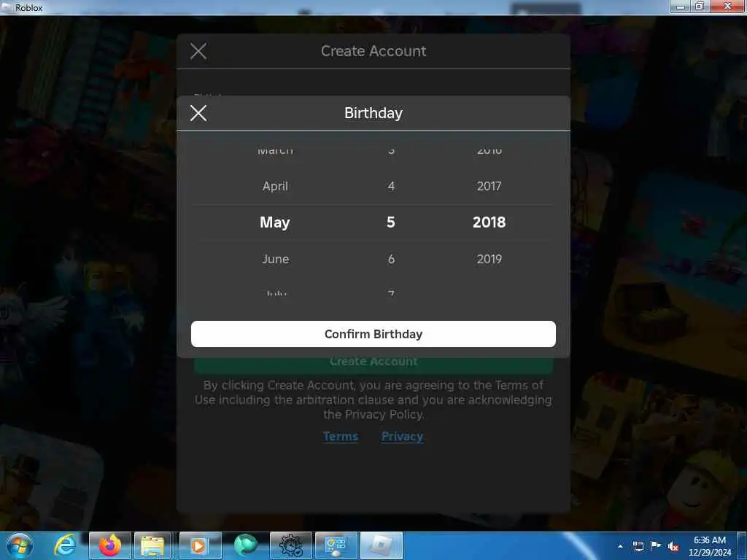Image resolution: width=747 pixels, height=560 pixels.
Task: Pick the selected month May
Action: tap(274, 222)
